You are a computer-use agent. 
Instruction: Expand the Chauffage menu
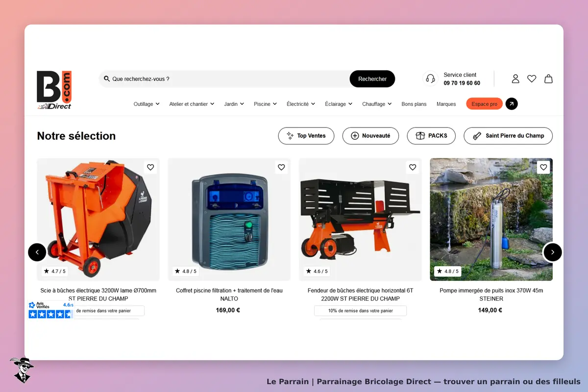click(x=377, y=104)
